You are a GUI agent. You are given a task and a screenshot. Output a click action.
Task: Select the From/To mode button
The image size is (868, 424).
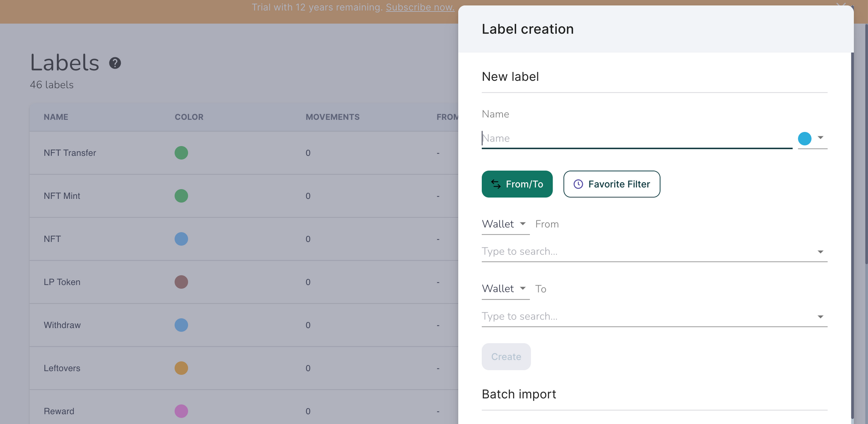coord(517,184)
